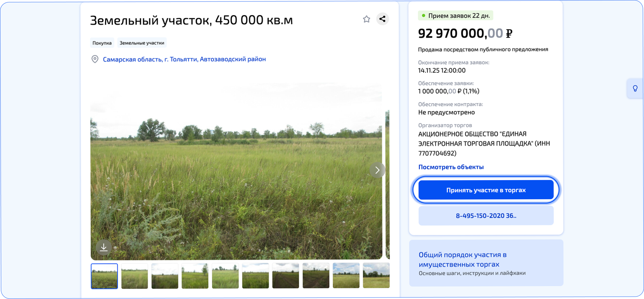Download the main field photo

104,247
